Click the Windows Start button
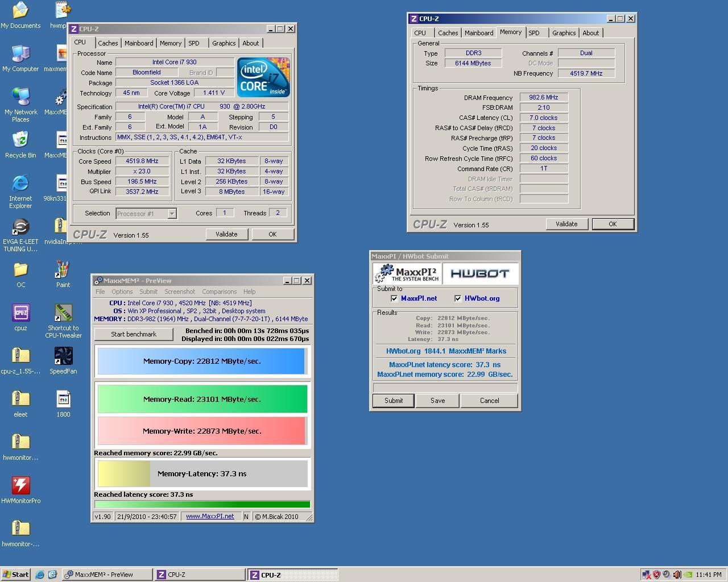The height and width of the screenshot is (582, 728). [15, 575]
